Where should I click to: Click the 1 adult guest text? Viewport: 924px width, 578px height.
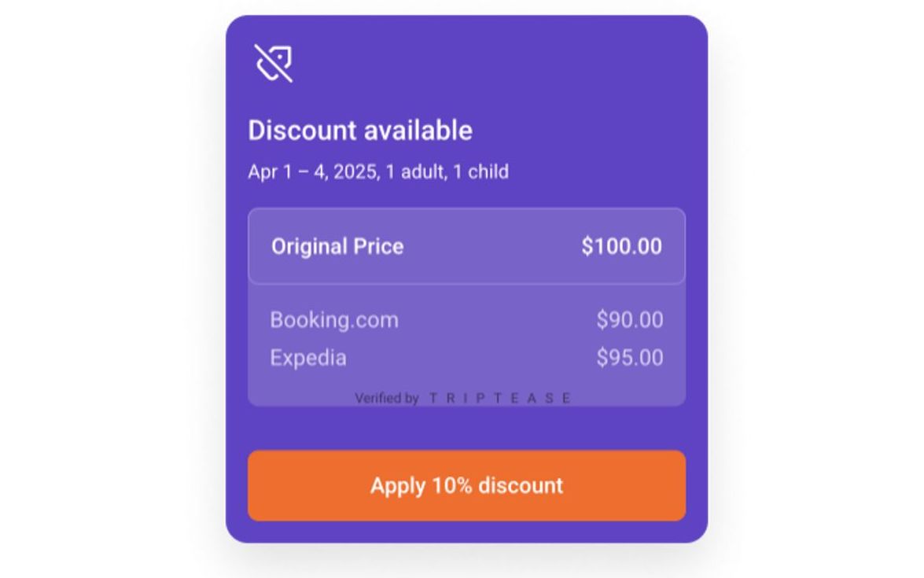tap(414, 172)
